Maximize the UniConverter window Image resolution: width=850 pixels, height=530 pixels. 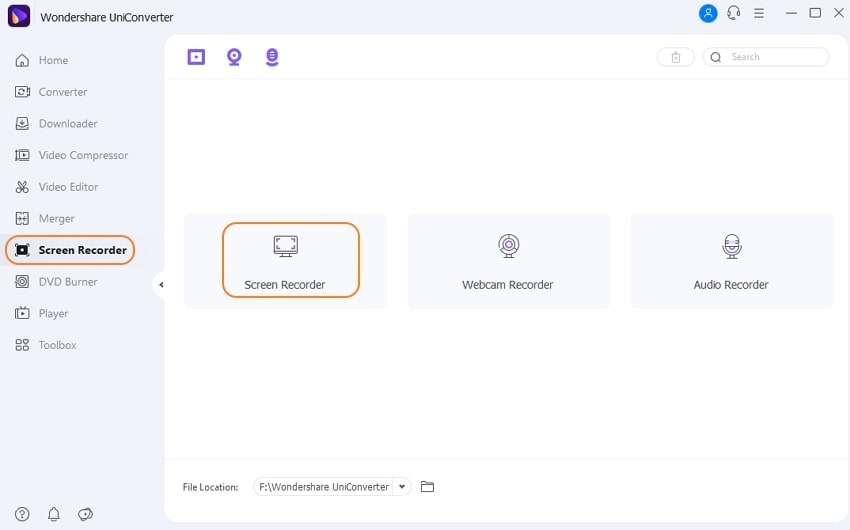815,13
